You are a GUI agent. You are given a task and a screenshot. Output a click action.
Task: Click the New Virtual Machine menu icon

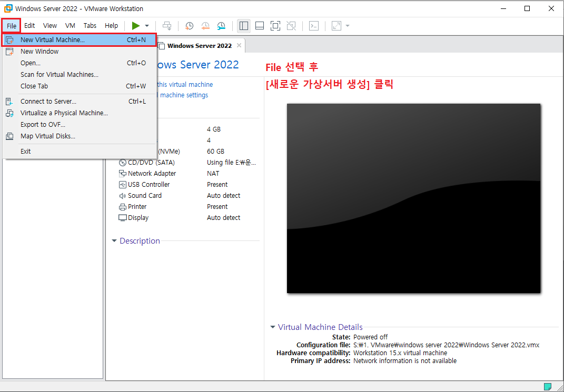pos(9,40)
